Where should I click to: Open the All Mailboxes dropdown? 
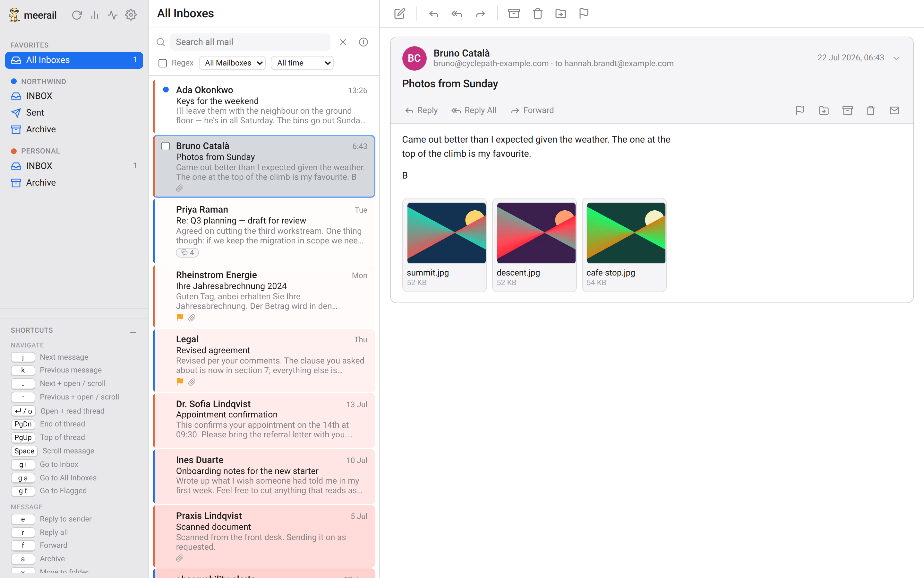pyautogui.click(x=232, y=63)
